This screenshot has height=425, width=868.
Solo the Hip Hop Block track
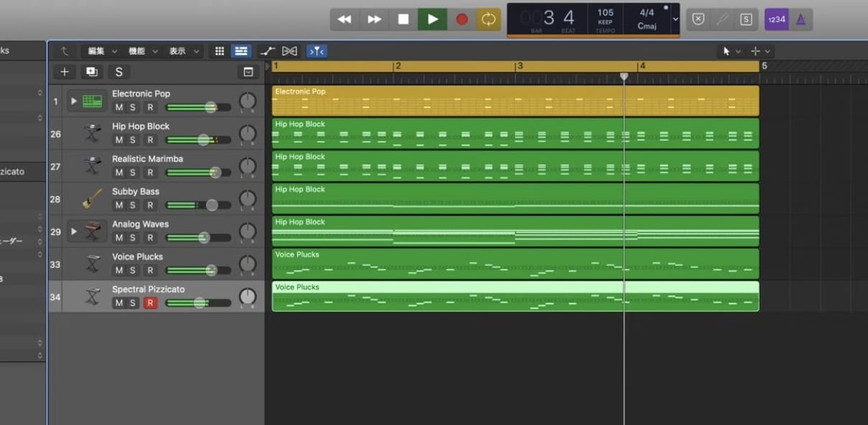click(x=133, y=140)
